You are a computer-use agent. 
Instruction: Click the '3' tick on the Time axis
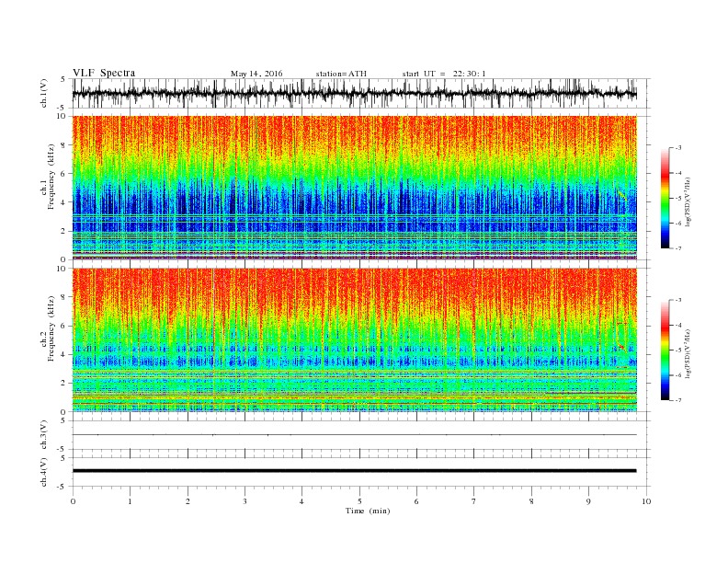coord(245,501)
